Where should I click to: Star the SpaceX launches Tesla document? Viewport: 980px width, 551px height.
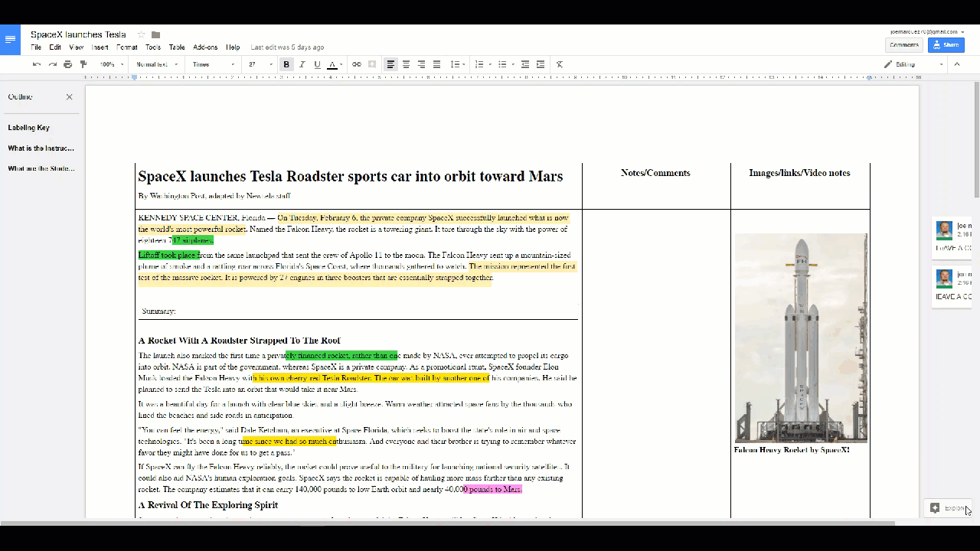tap(141, 34)
